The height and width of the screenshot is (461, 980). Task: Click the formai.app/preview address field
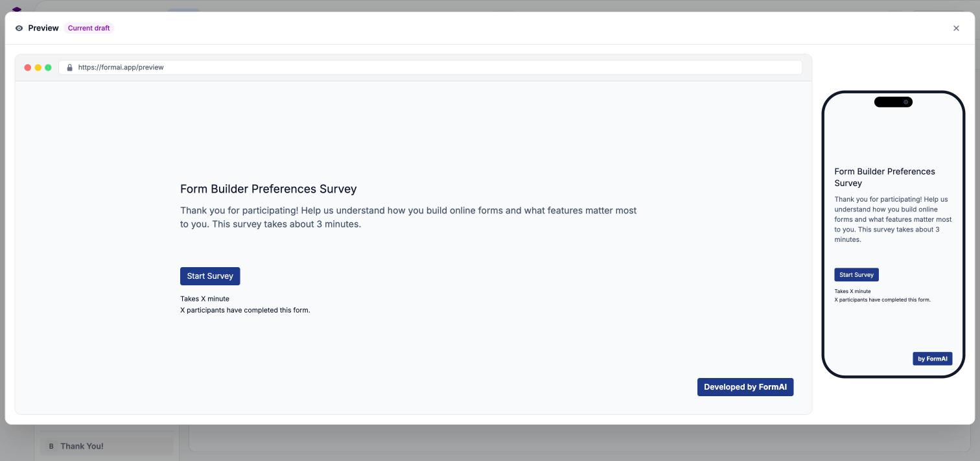[430, 67]
